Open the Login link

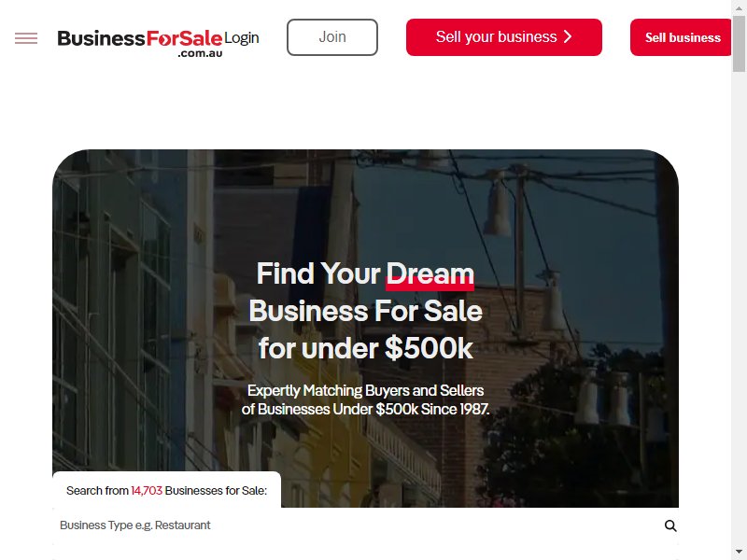coord(242,37)
